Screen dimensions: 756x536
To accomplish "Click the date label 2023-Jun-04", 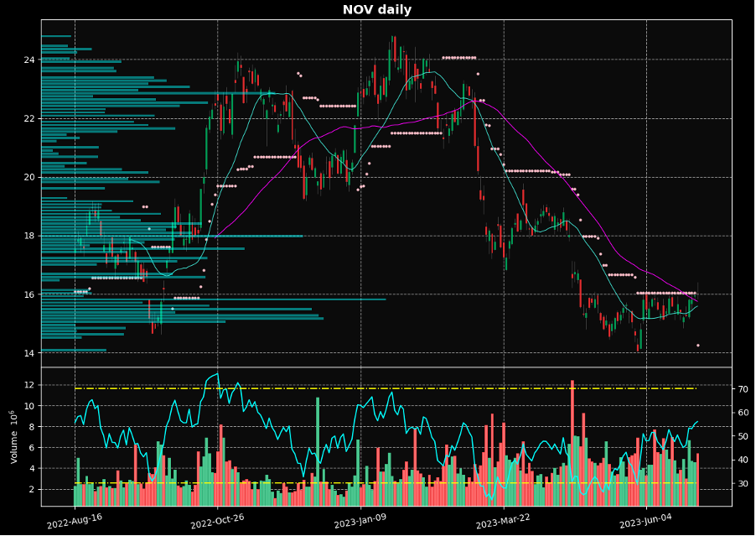I will pyautogui.click(x=646, y=521).
